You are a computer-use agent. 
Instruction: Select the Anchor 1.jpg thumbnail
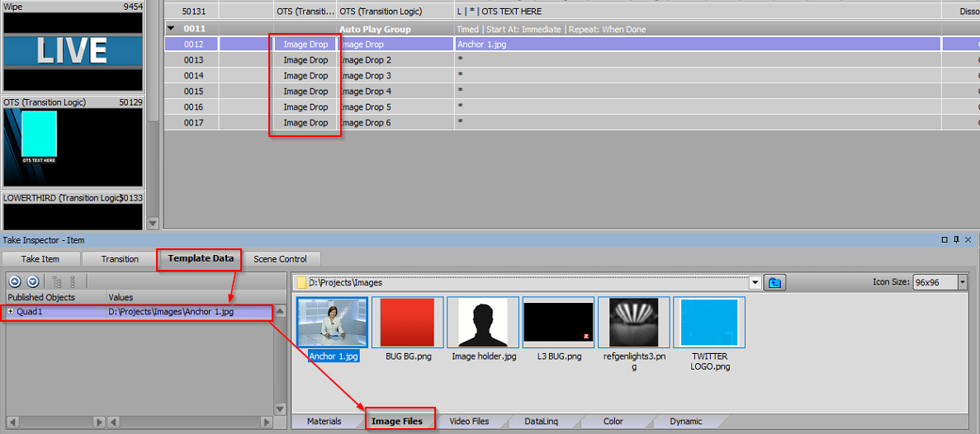pyautogui.click(x=333, y=323)
